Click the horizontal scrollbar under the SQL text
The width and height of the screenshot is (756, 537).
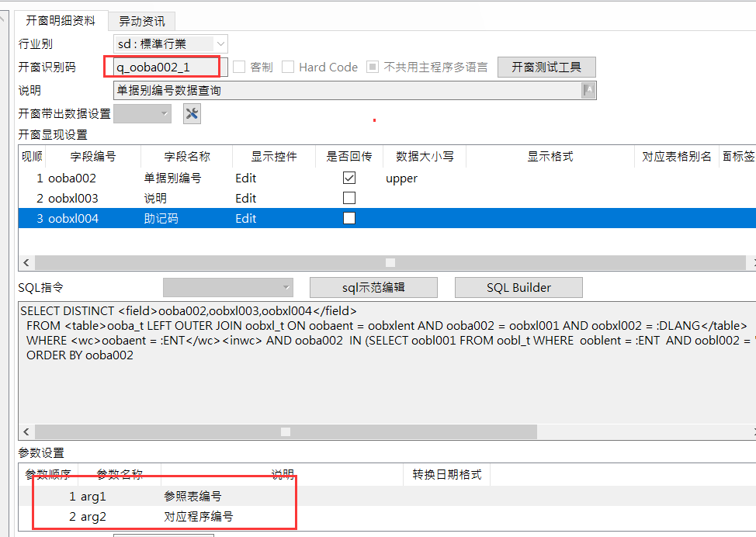tap(284, 431)
